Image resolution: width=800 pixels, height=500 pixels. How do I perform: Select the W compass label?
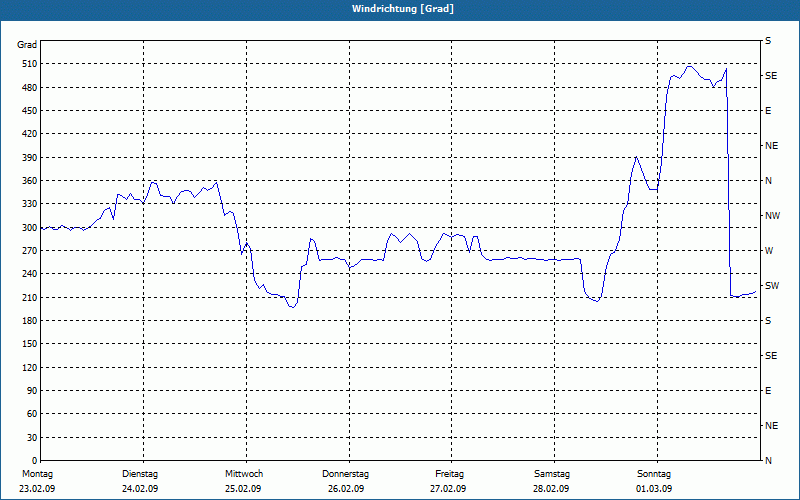click(x=769, y=251)
